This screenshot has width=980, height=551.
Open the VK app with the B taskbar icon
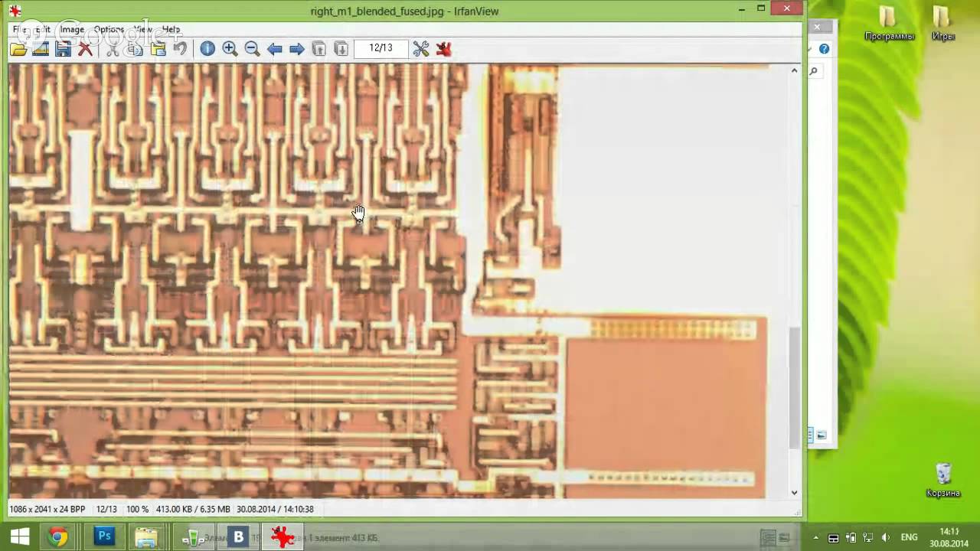[x=238, y=537]
